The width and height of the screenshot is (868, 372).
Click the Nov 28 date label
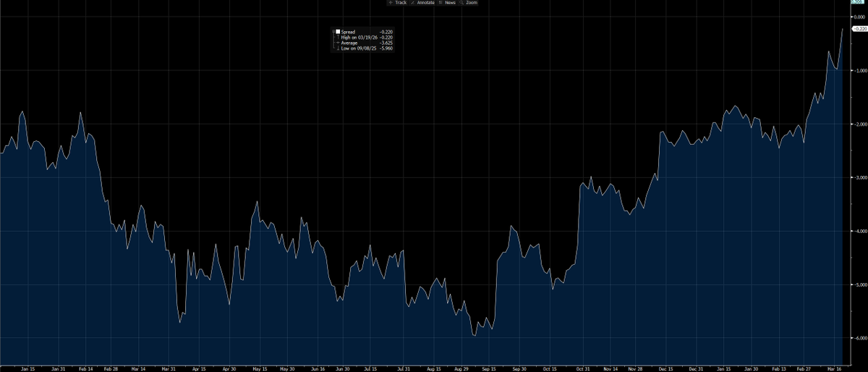coord(636,368)
